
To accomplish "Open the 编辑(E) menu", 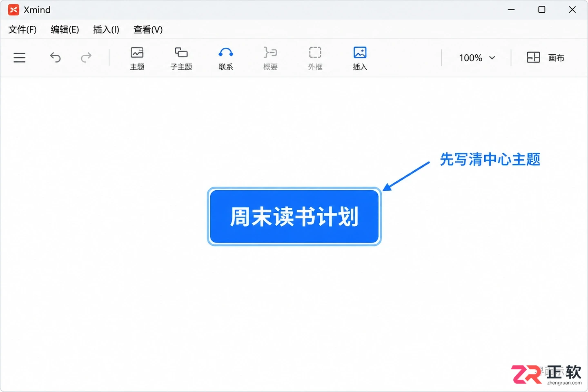I will (x=65, y=29).
